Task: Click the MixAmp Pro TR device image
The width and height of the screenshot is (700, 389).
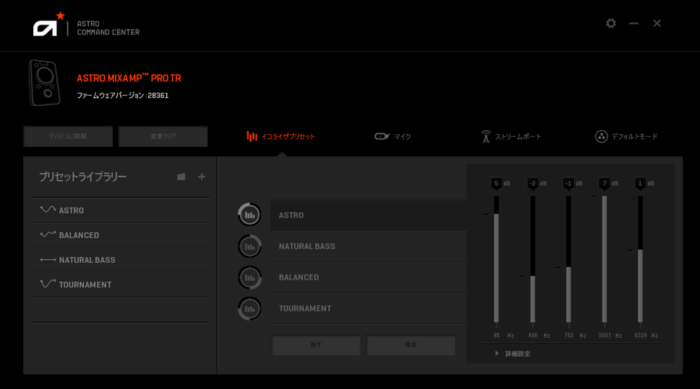Action: click(x=44, y=83)
